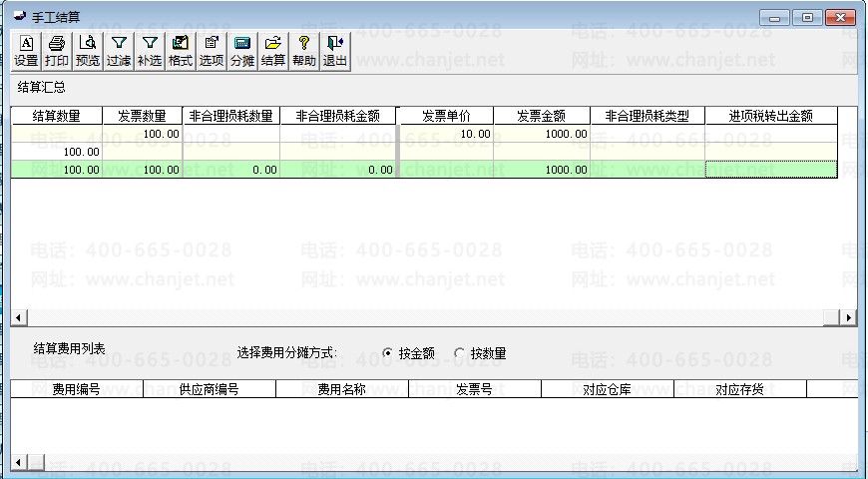Select total row 发票数量 cell 100.00
This screenshot has width=868, height=479.
coord(143,170)
